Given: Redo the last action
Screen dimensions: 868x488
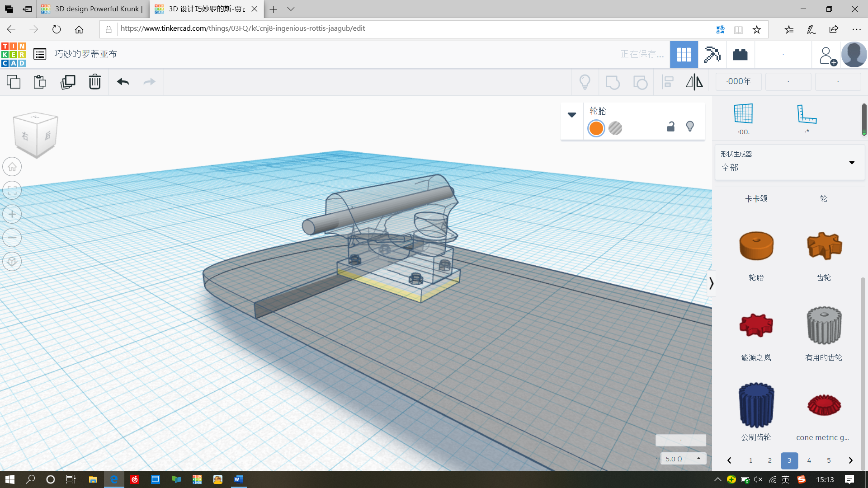Looking at the screenshot, I should [149, 82].
